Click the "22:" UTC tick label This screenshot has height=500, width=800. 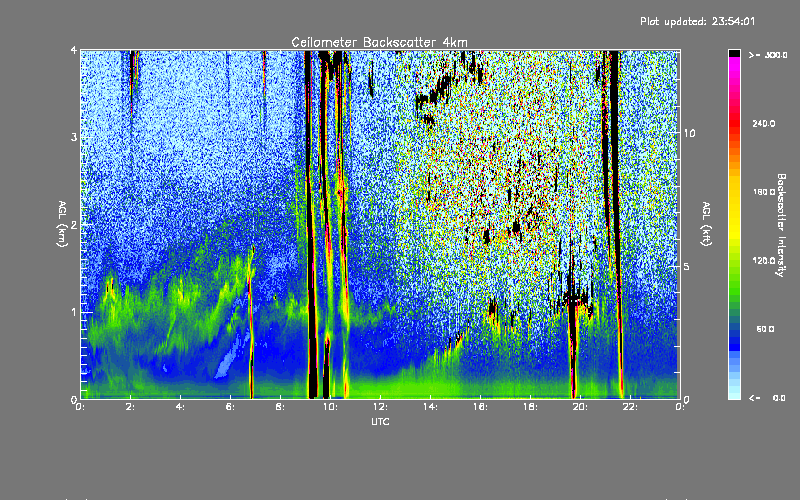click(630, 407)
